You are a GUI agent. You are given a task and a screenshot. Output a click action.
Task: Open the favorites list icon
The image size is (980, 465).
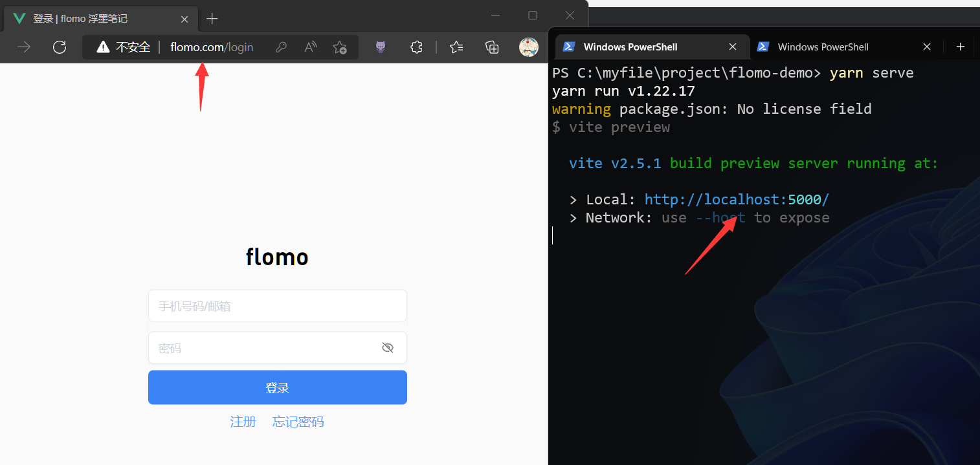tap(456, 47)
